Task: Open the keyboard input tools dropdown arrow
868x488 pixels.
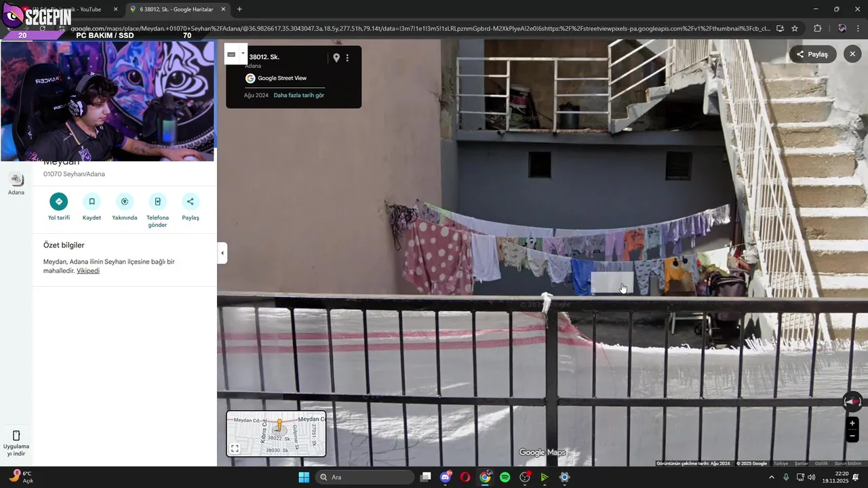Action: pyautogui.click(x=243, y=54)
